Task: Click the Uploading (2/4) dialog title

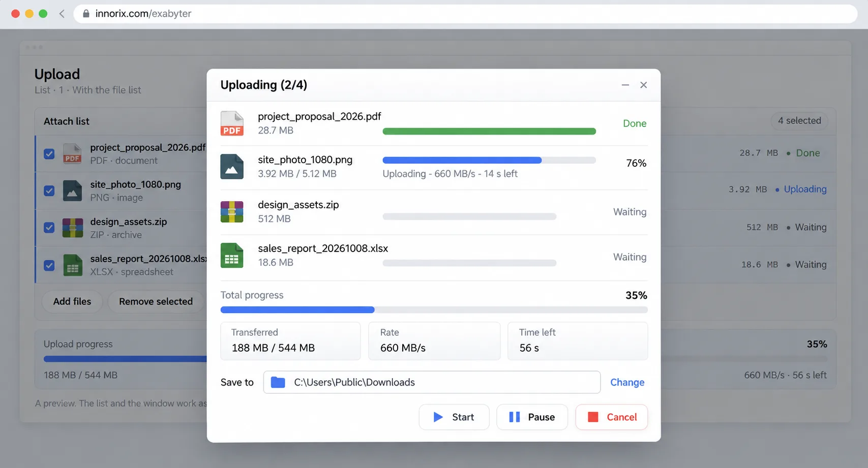Action: click(x=263, y=85)
